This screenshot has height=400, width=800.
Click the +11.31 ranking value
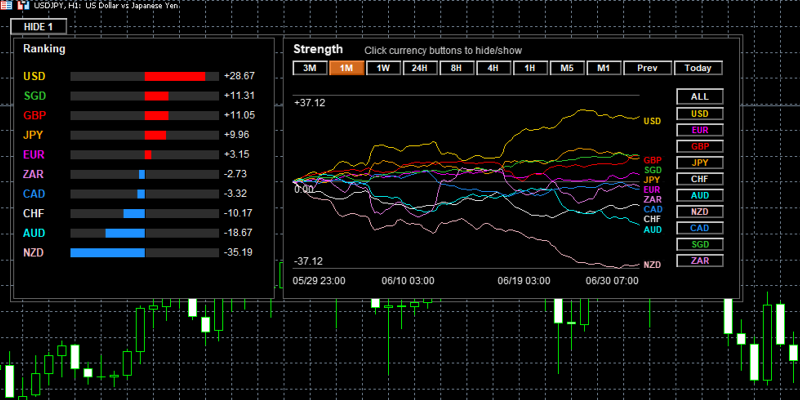(239, 96)
